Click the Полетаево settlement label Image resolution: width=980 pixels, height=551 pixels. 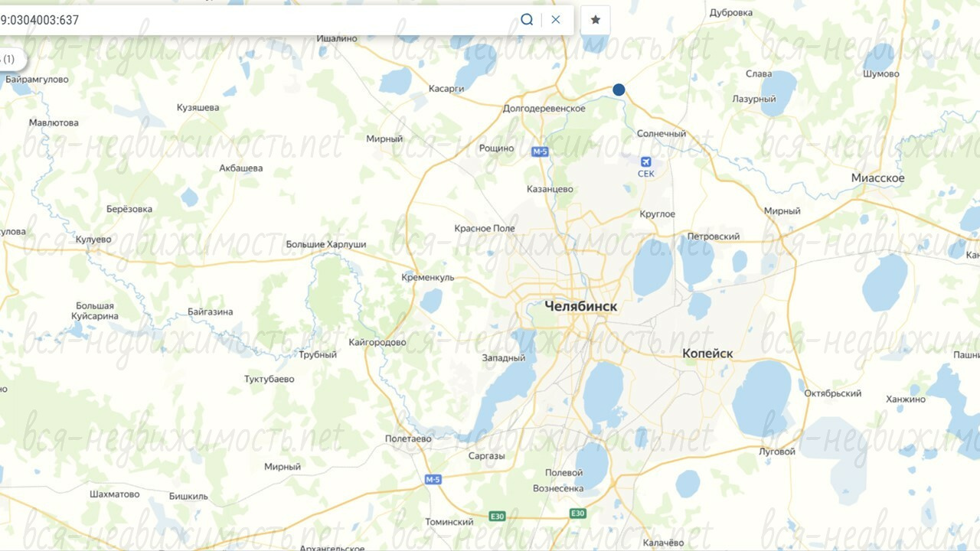click(408, 439)
